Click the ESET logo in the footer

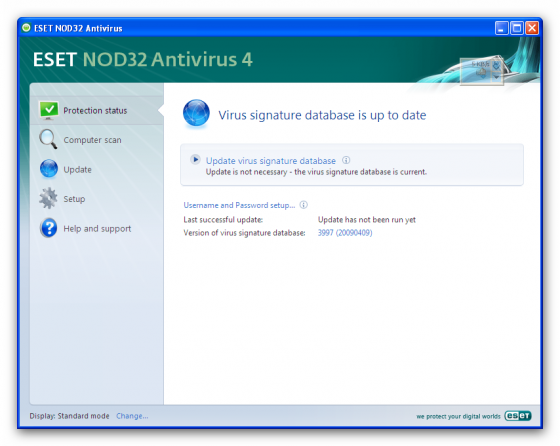click(518, 416)
